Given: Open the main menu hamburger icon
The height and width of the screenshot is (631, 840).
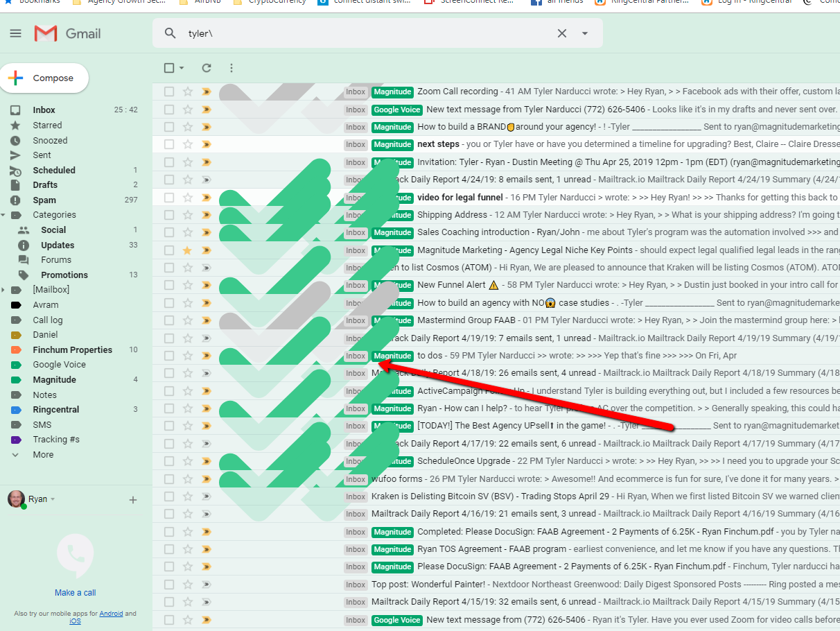Looking at the screenshot, I should (16, 33).
